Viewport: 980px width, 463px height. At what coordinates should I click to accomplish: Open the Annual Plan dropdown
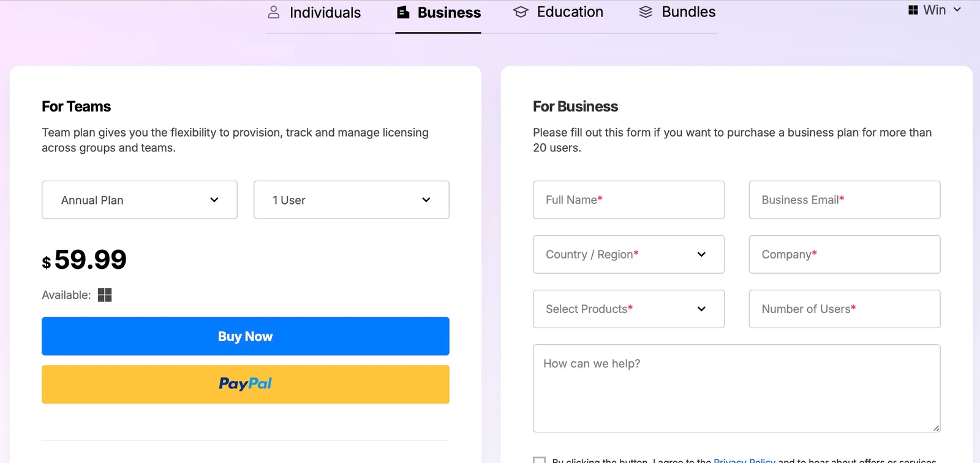pyautogui.click(x=140, y=200)
